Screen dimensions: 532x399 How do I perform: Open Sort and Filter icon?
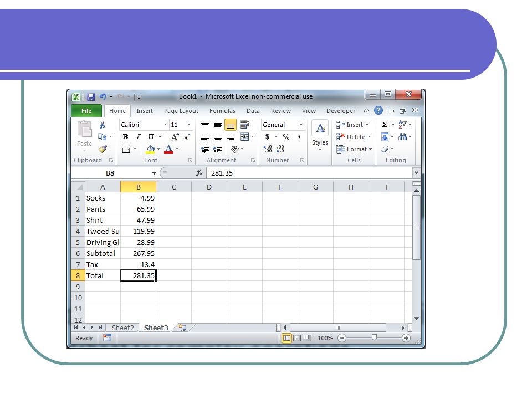tap(402, 125)
